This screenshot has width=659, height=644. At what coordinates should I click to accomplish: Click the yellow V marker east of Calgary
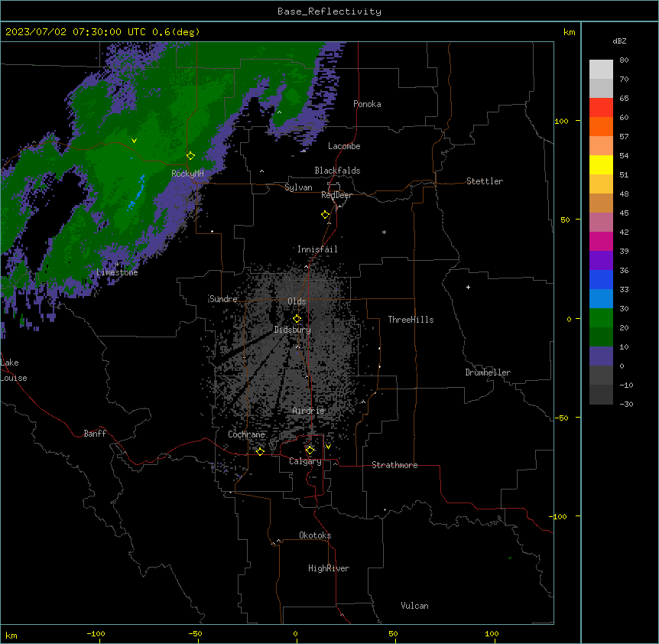(328, 447)
